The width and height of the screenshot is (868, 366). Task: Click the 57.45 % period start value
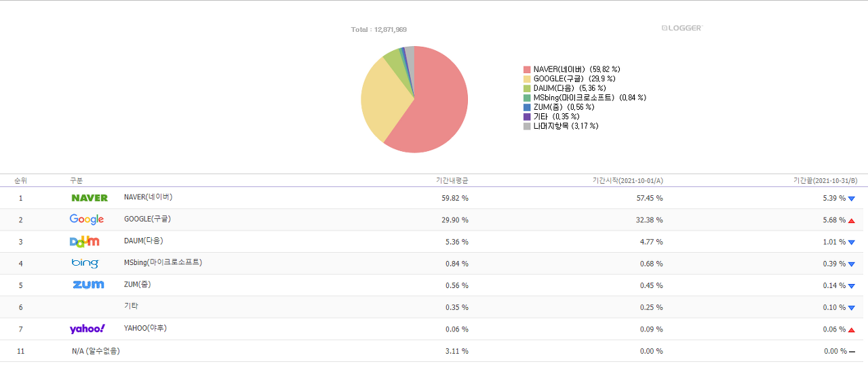coord(649,199)
